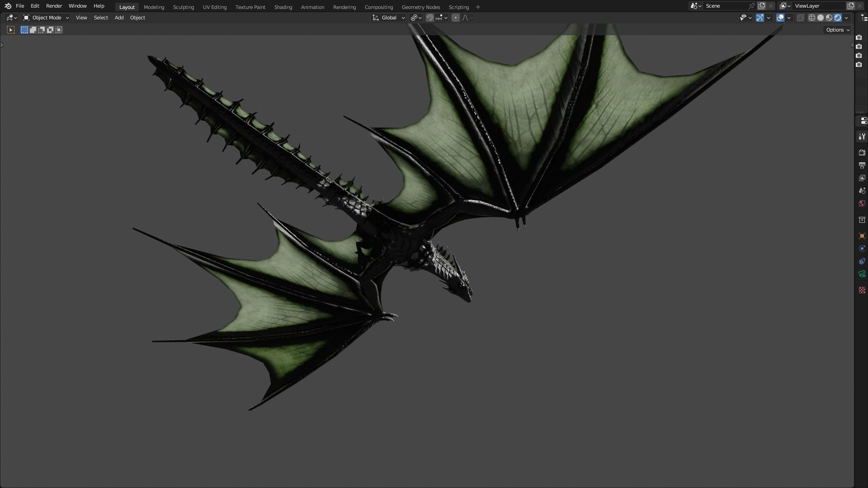Choose Intersect selection mode icon
This screenshot has width=868, height=488.
tap(59, 30)
